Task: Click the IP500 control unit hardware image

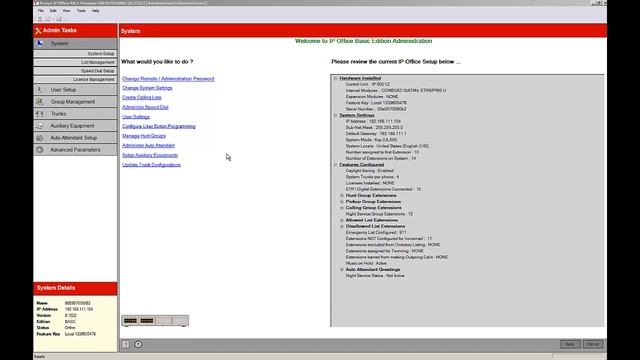Action: [155, 320]
